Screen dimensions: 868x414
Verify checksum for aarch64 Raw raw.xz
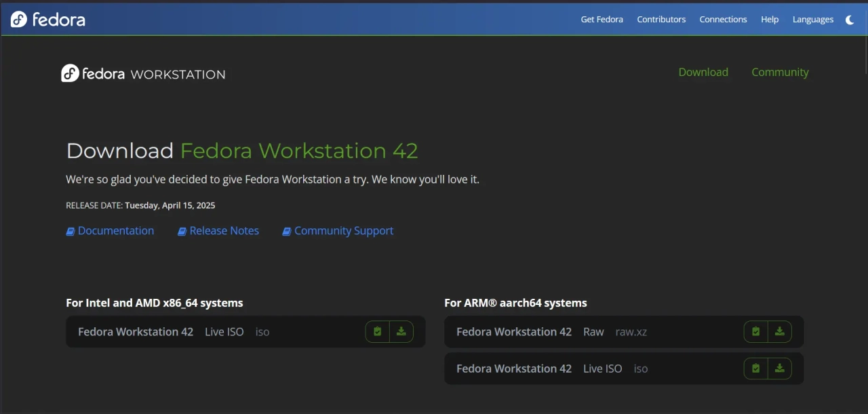click(756, 332)
